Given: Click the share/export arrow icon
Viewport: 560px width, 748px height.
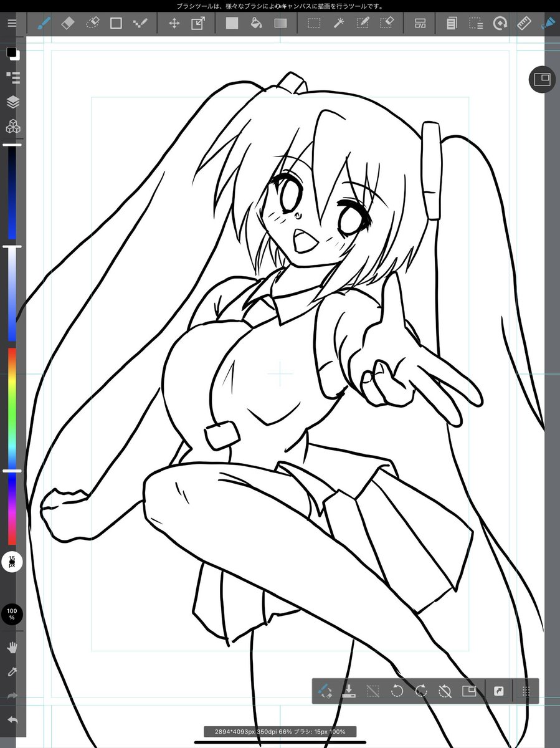Looking at the screenshot, I should (498, 691).
